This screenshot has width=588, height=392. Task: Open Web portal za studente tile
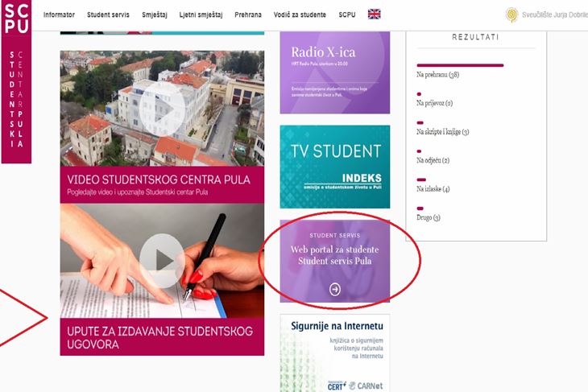click(x=335, y=262)
